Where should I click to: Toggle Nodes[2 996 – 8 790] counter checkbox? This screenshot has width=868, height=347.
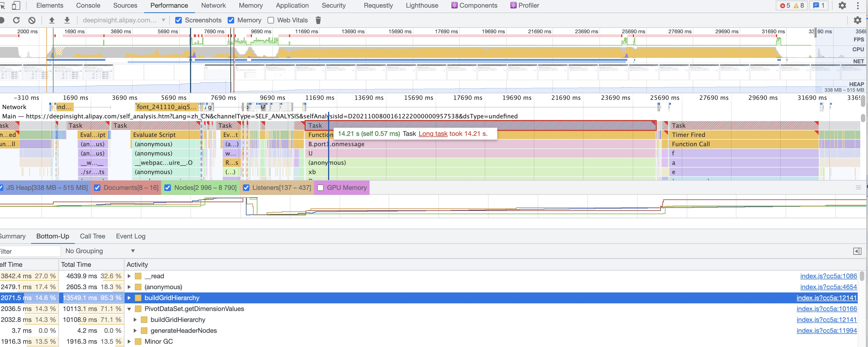click(168, 188)
